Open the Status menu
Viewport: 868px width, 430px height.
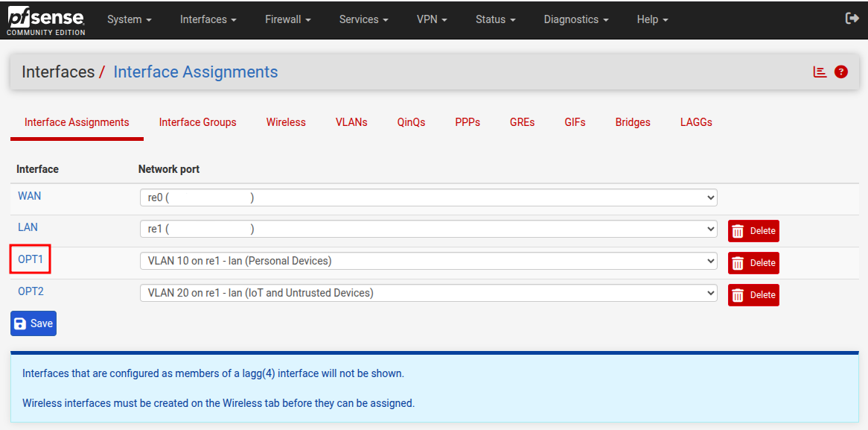[x=496, y=19]
